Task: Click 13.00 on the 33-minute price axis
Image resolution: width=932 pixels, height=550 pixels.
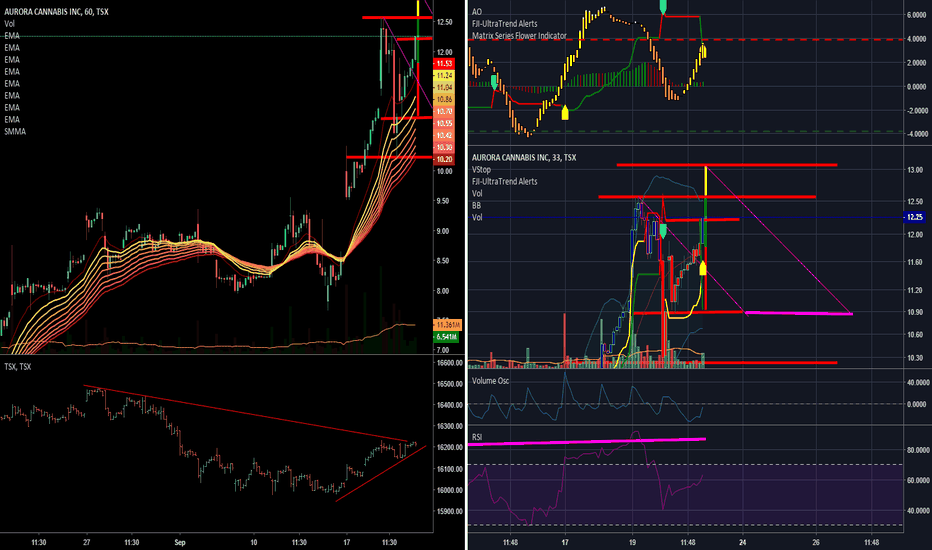Action: [915, 169]
